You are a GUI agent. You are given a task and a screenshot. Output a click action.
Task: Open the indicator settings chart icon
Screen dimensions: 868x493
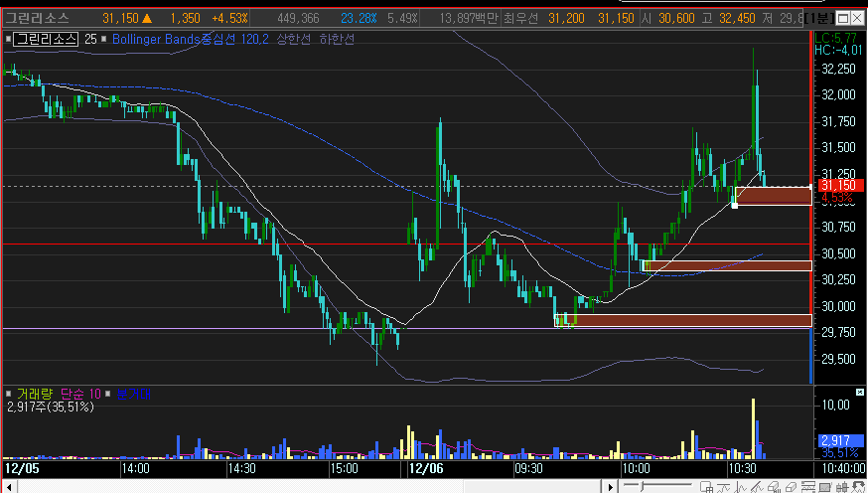(x=808, y=487)
